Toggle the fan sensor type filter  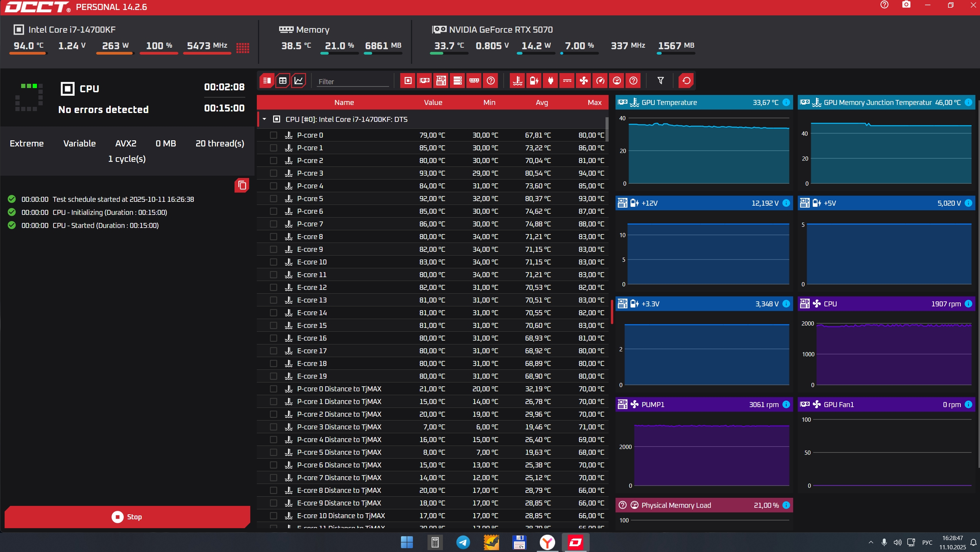(x=584, y=81)
